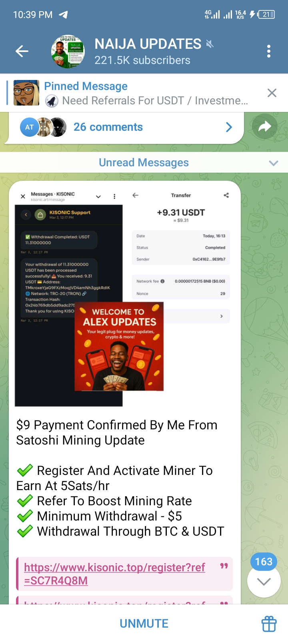Tap the commenter avatars next to comments
This screenshot has width=288, height=644.
(x=43, y=127)
